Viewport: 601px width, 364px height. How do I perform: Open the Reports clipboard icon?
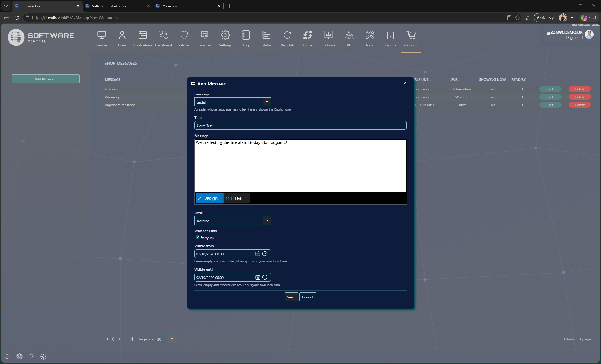point(390,39)
